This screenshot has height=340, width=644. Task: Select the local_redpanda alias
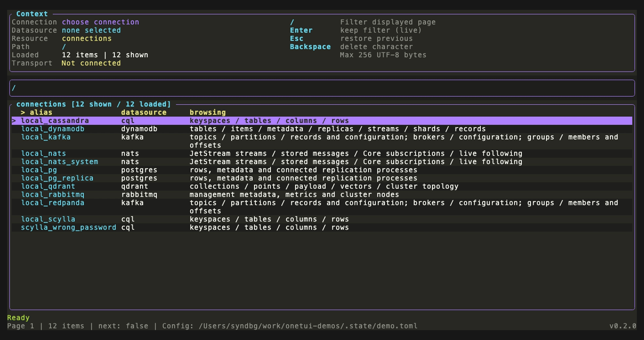tap(53, 203)
